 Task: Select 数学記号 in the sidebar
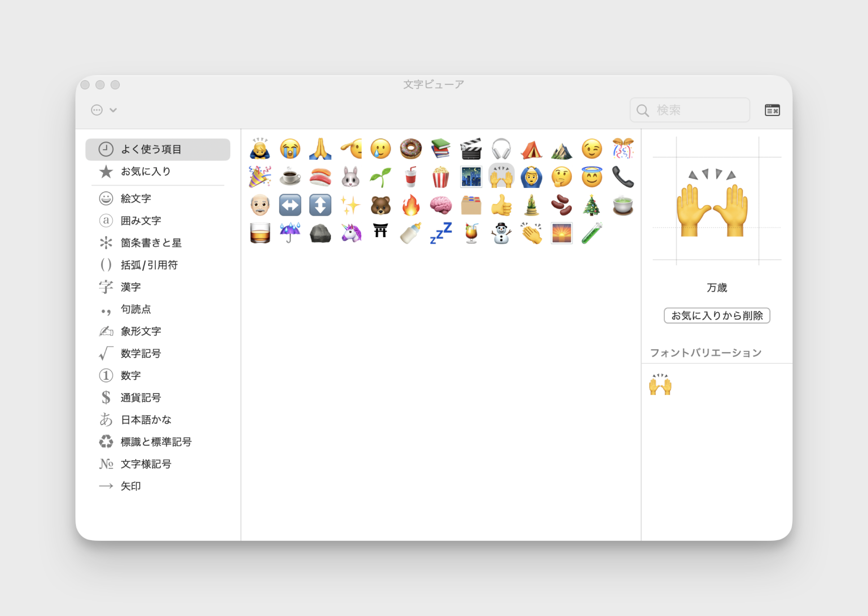[141, 354]
